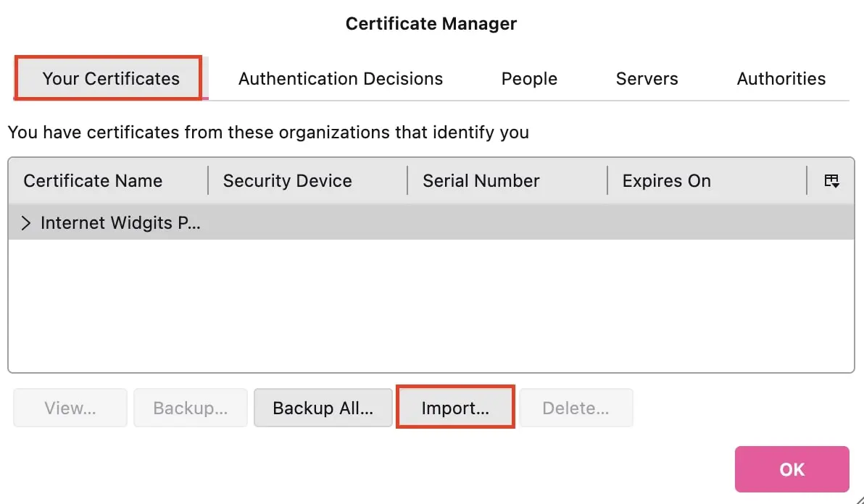
Task: Sort by the Security Device column header
Action: [x=287, y=180]
